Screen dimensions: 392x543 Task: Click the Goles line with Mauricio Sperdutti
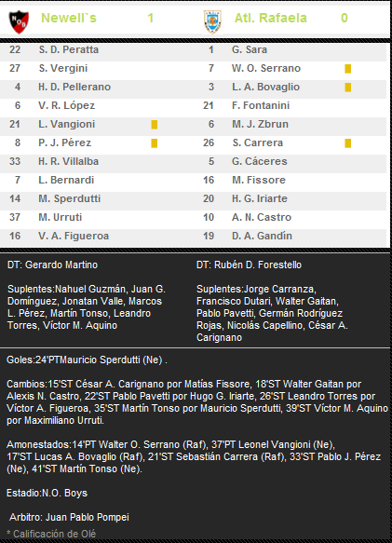tap(87, 360)
